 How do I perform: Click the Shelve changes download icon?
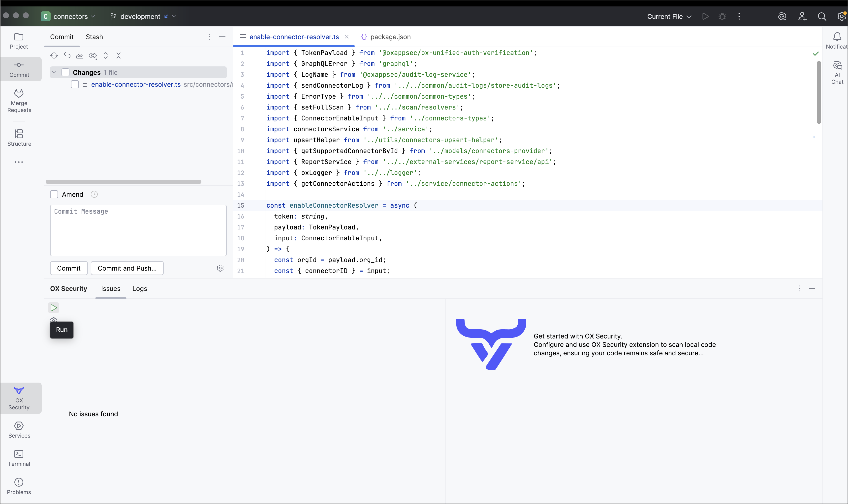(80, 55)
